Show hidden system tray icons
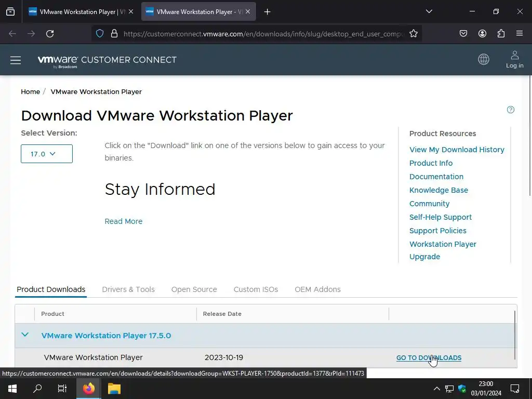The height and width of the screenshot is (399, 532). (x=436, y=389)
